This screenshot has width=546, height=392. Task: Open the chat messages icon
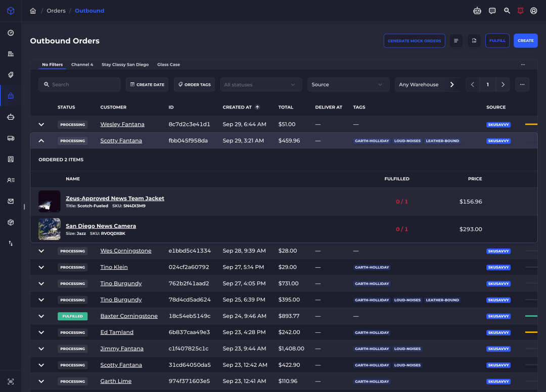pos(492,11)
